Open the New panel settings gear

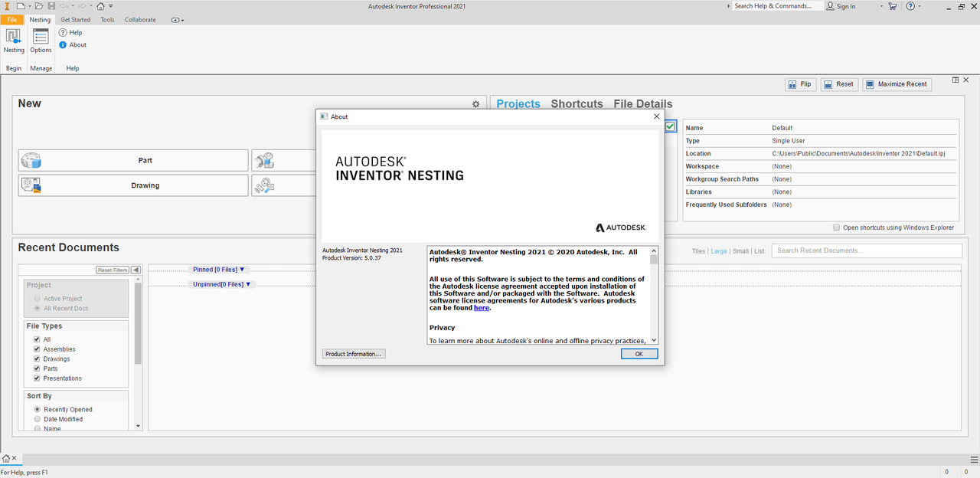[475, 104]
